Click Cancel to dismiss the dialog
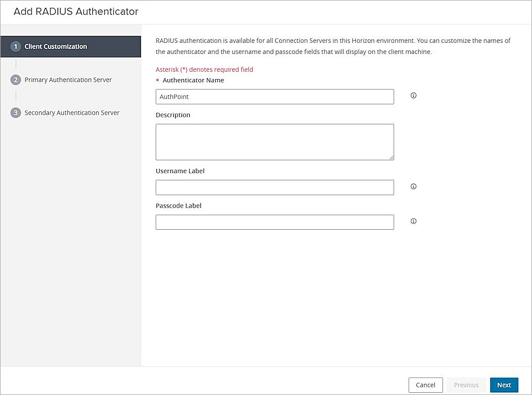Image resolution: width=532 pixels, height=395 pixels. point(425,384)
